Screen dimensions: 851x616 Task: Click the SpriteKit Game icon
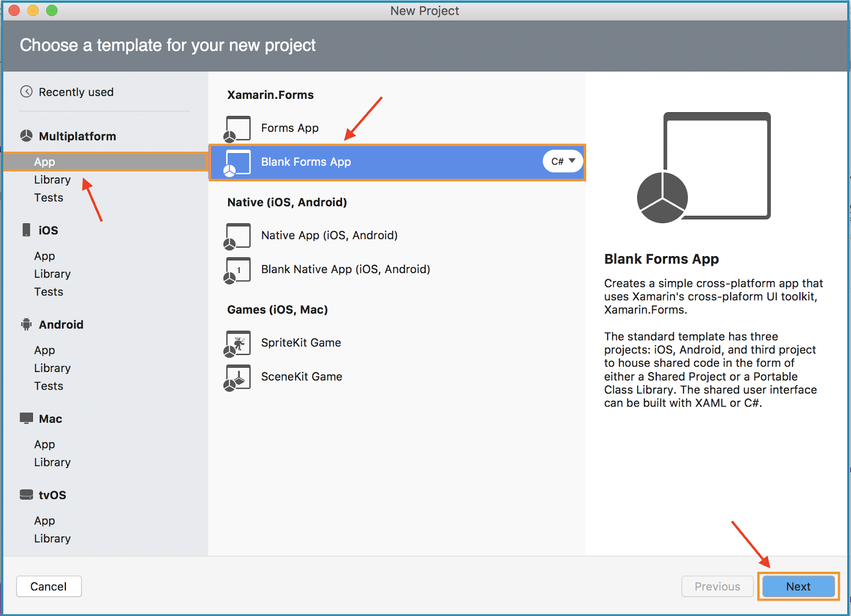tap(237, 343)
